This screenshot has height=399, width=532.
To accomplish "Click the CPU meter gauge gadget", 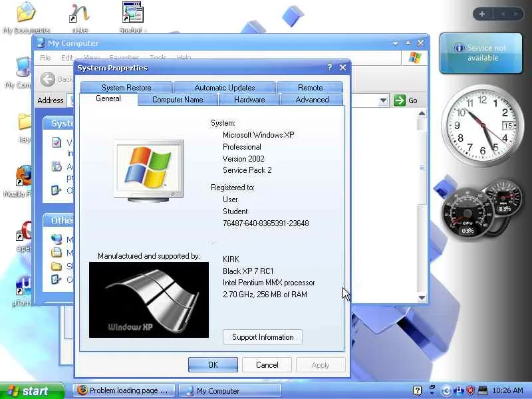I will pos(467,213).
